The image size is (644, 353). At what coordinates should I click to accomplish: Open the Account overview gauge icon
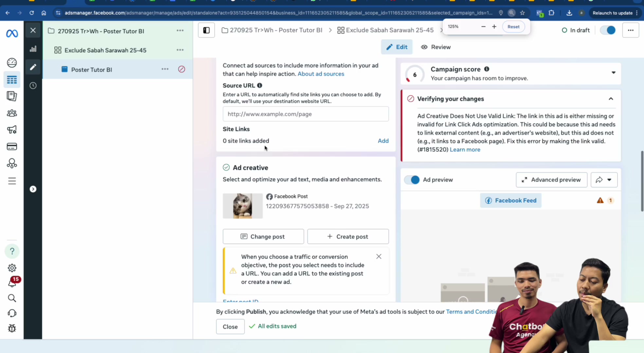12,62
